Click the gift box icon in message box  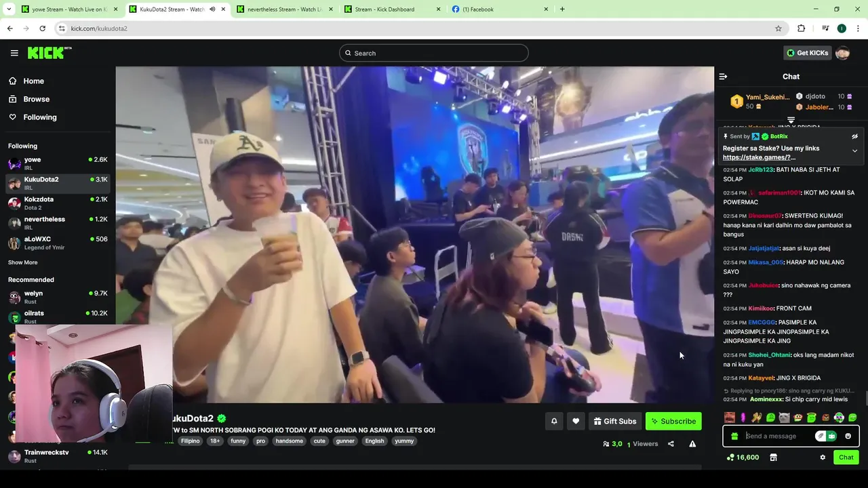(x=734, y=436)
